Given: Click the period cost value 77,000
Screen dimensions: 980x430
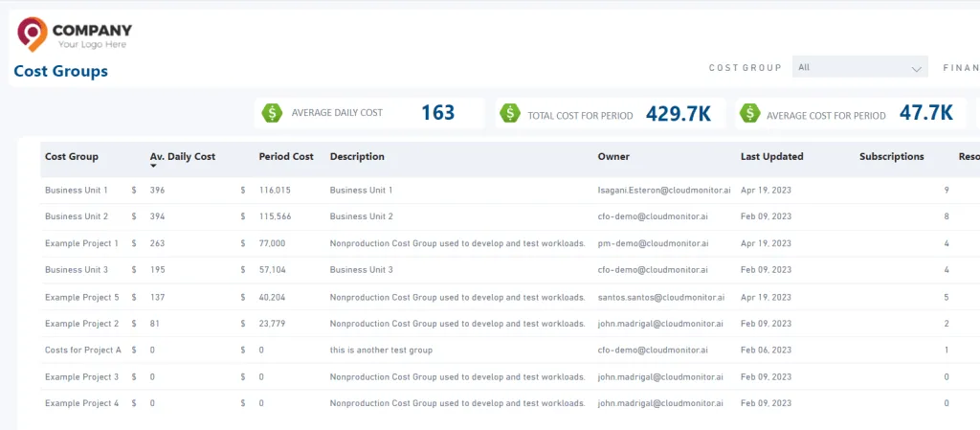Looking at the screenshot, I should 272,243.
